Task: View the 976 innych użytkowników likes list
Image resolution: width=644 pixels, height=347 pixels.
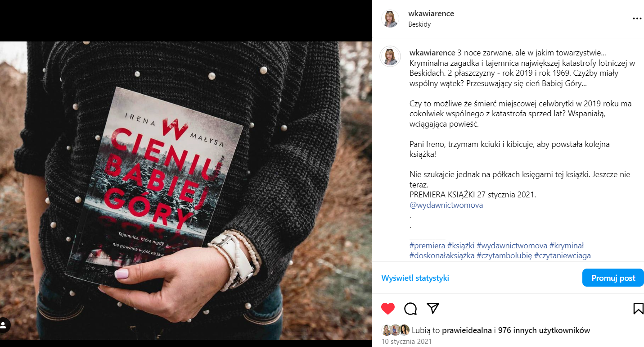Action: pos(544,330)
